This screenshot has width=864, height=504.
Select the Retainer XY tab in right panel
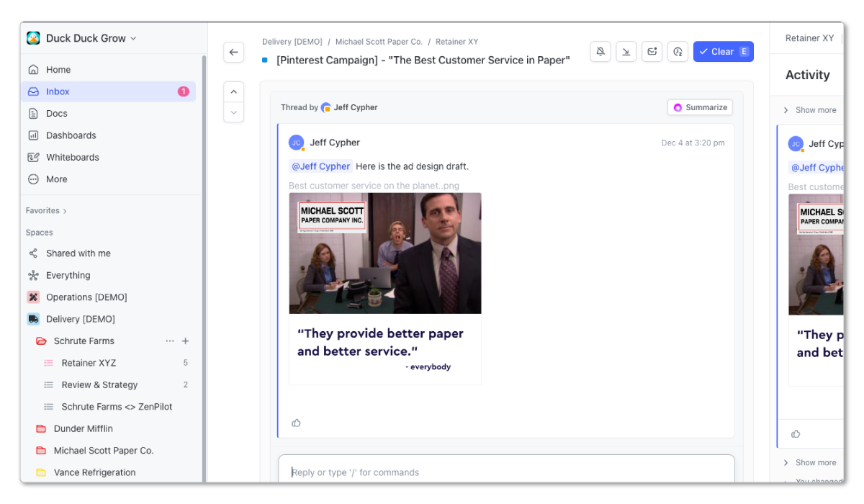click(809, 38)
